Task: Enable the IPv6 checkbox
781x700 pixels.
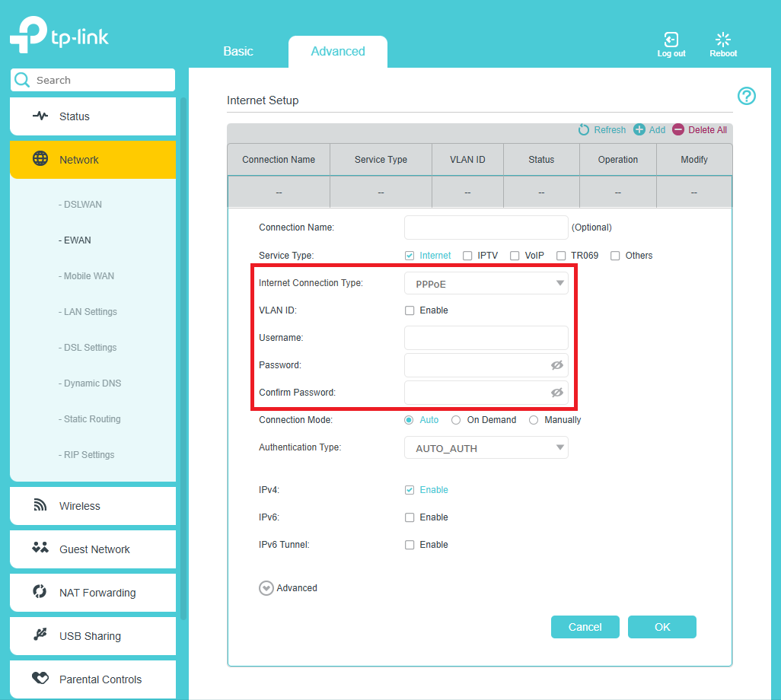Action: [x=410, y=517]
